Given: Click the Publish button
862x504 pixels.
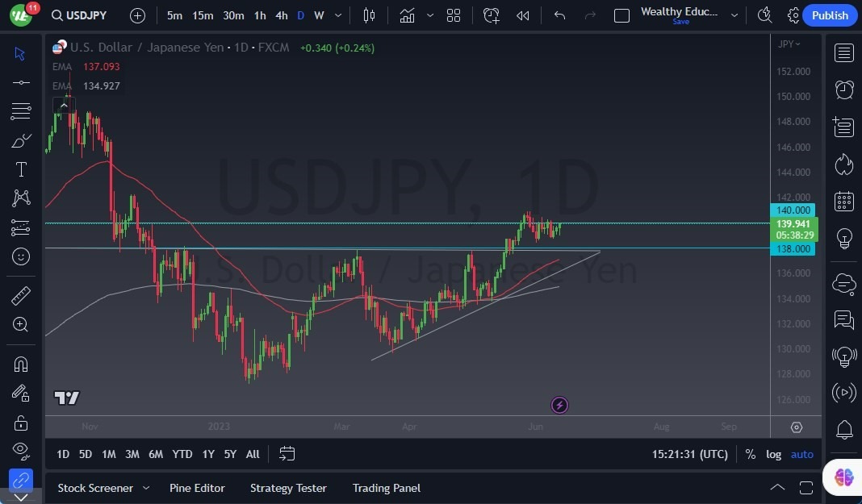Looking at the screenshot, I should pos(830,15).
